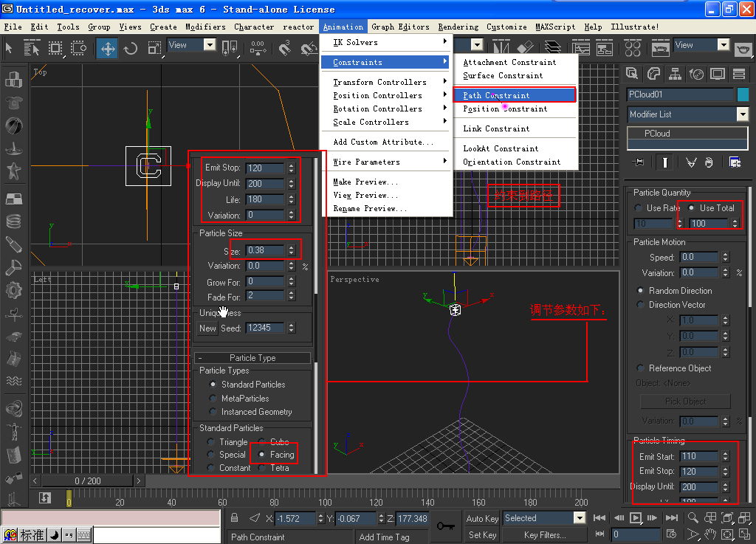Viewport: 756px width, 544px height.
Task: Click the Pin Stack icon under PCloud
Action: [639, 162]
